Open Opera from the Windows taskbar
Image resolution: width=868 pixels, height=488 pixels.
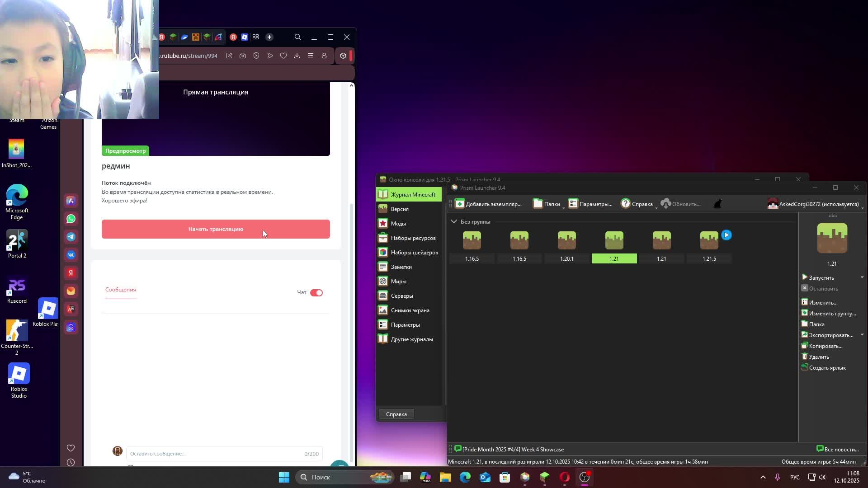565,477
